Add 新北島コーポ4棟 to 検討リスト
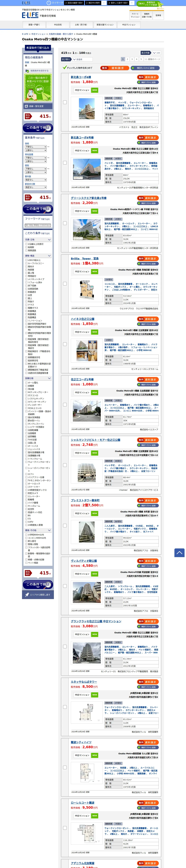 pyautogui.click(x=148, y=82)
